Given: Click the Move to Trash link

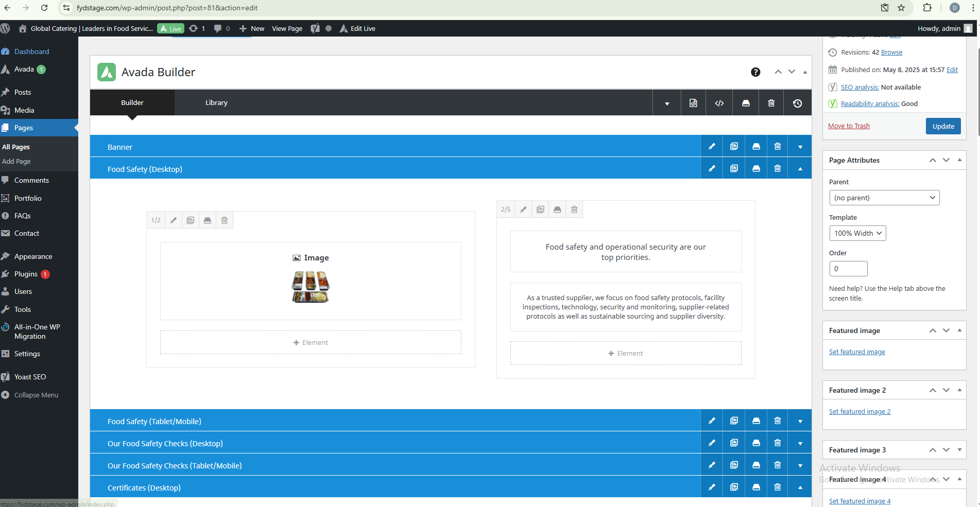Looking at the screenshot, I should coord(849,126).
